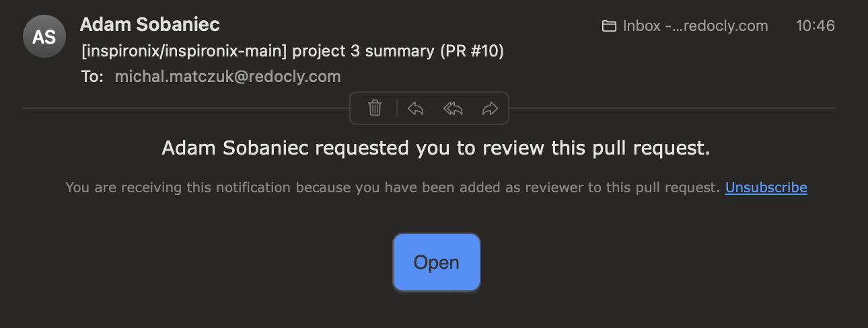Click the notification reason paragraph
Screen dimensions: 868x328
point(393,188)
